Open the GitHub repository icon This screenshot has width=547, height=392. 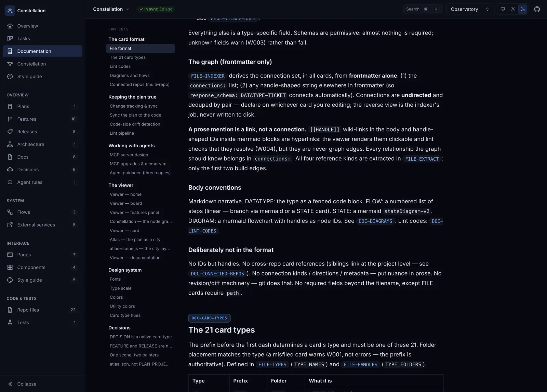coord(537,9)
